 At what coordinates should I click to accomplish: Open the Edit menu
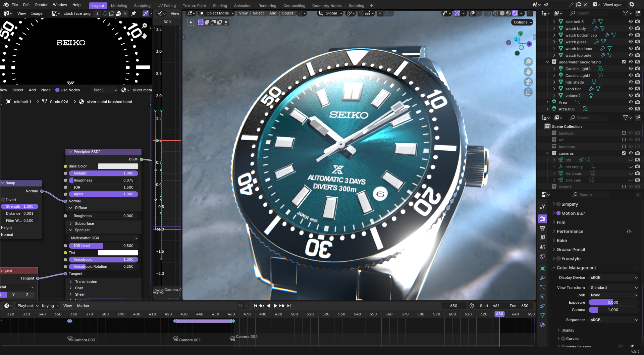pos(26,5)
